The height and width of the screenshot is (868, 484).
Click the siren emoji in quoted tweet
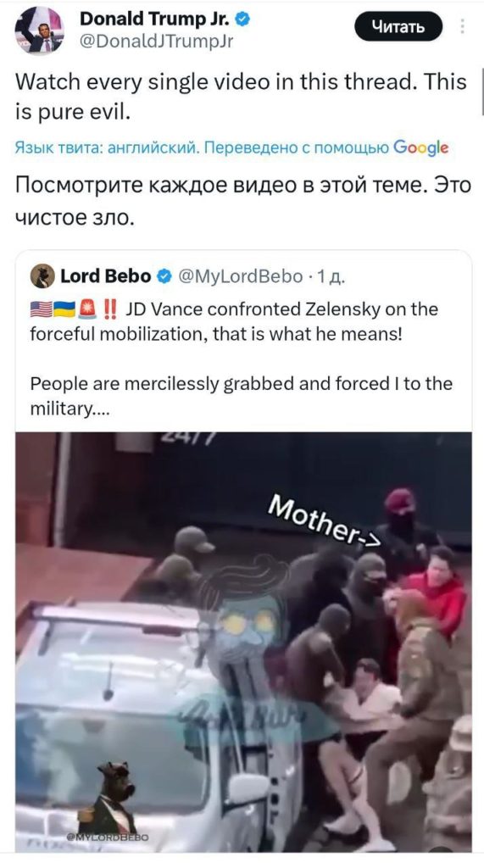(87, 309)
